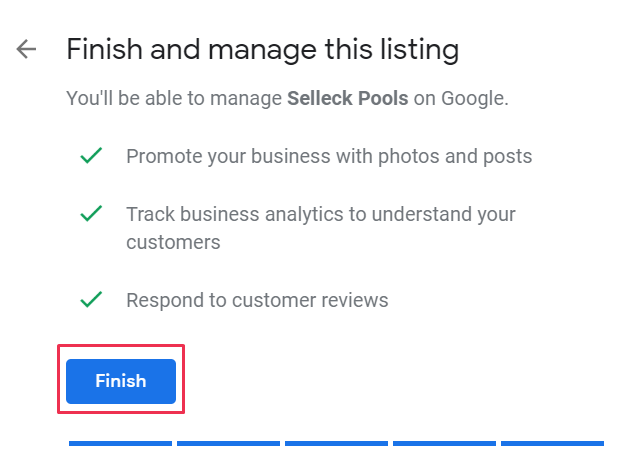The width and height of the screenshot is (625, 461).
Task: Click the middle progress bar segment
Action: coord(336,442)
